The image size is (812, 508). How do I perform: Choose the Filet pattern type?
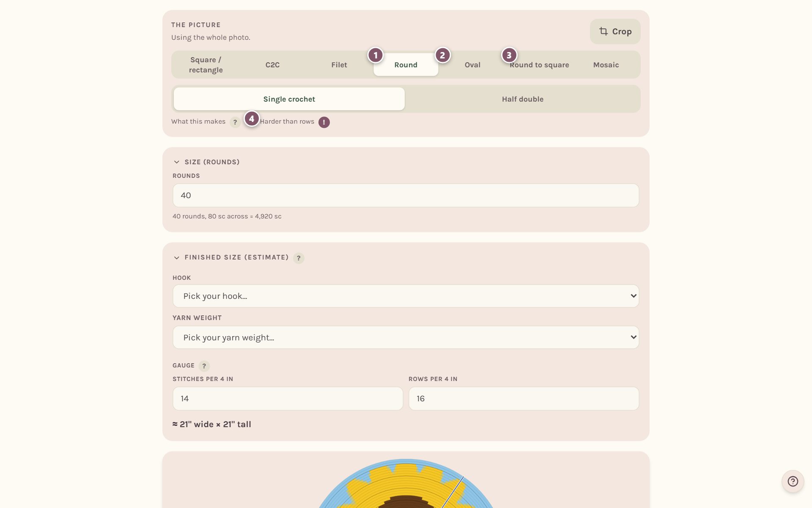[339, 65]
